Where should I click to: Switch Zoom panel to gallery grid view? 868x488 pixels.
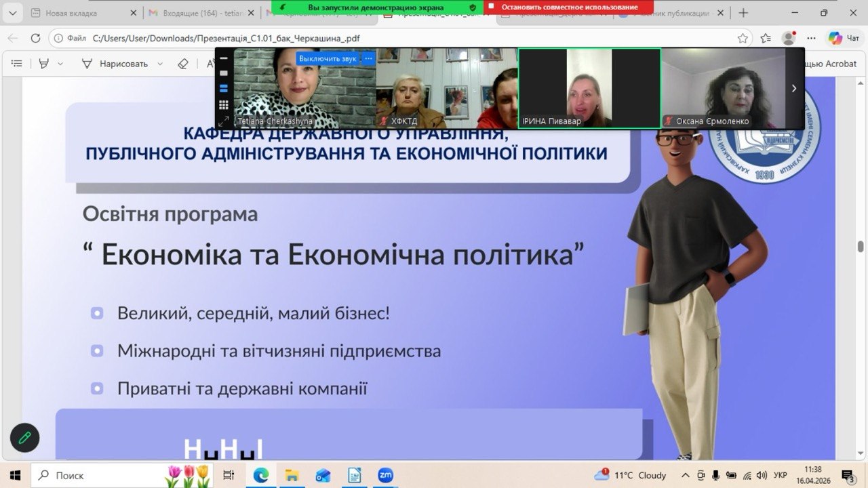(223, 105)
